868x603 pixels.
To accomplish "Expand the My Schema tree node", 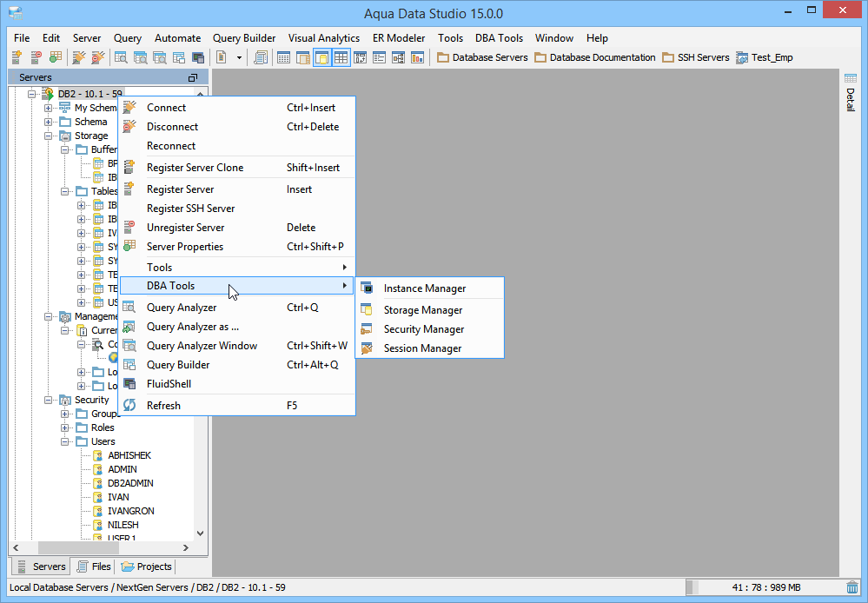I will pos(48,108).
